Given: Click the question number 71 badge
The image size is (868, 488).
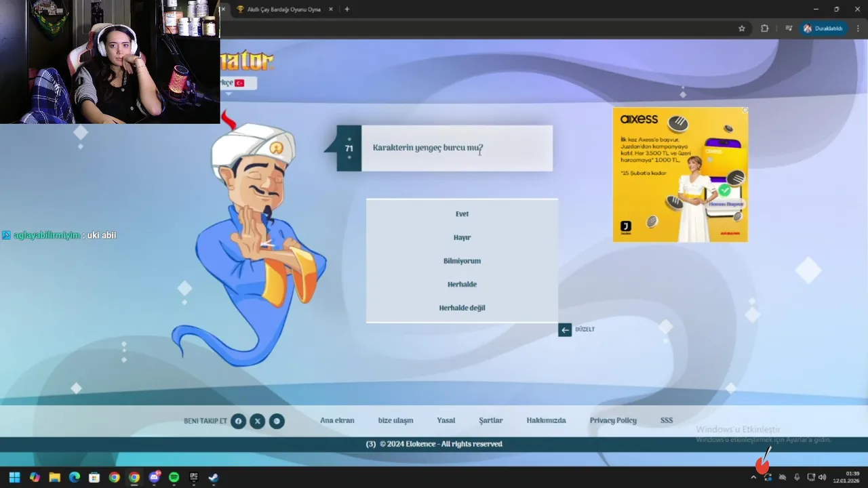Looking at the screenshot, I should 349,148.
